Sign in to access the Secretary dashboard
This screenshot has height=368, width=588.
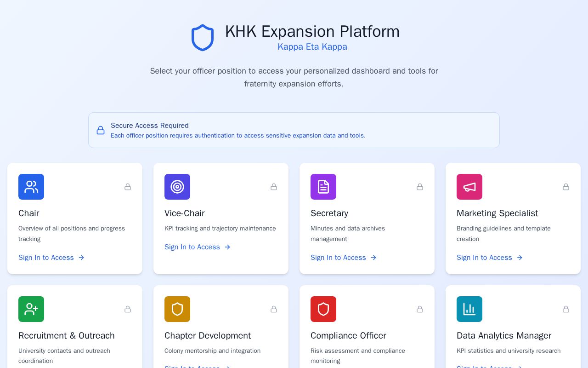[344, 258]
